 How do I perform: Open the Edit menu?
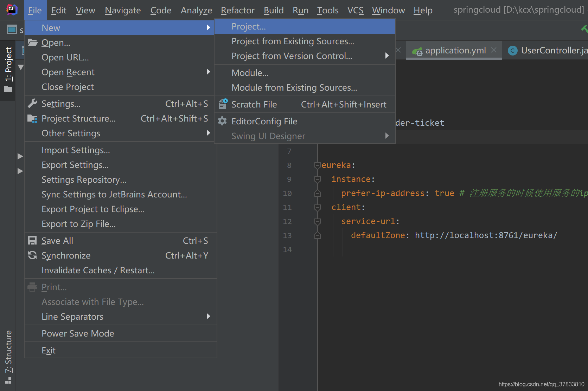point(59,10)
